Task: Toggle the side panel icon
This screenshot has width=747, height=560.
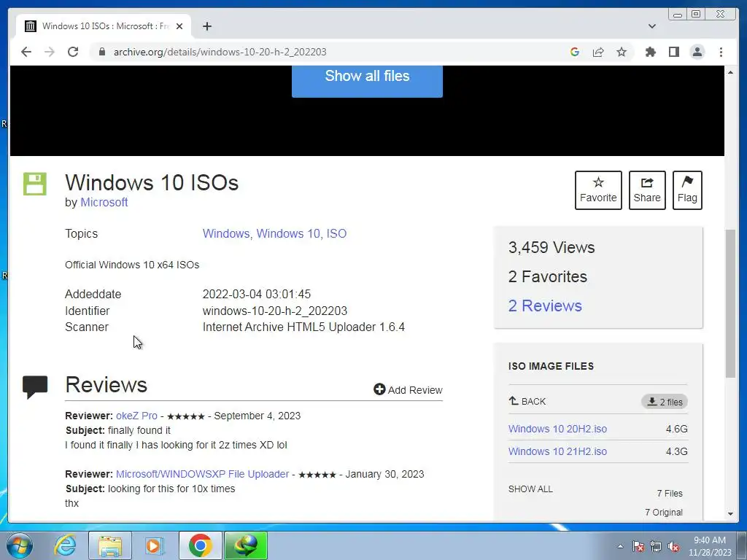Action: (673, 52)
